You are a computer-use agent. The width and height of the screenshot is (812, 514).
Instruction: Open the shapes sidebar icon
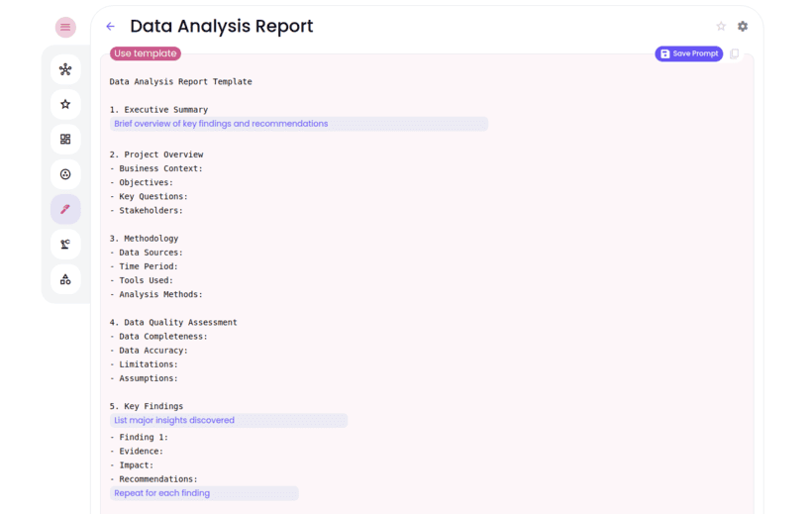[x=65, y=279]
